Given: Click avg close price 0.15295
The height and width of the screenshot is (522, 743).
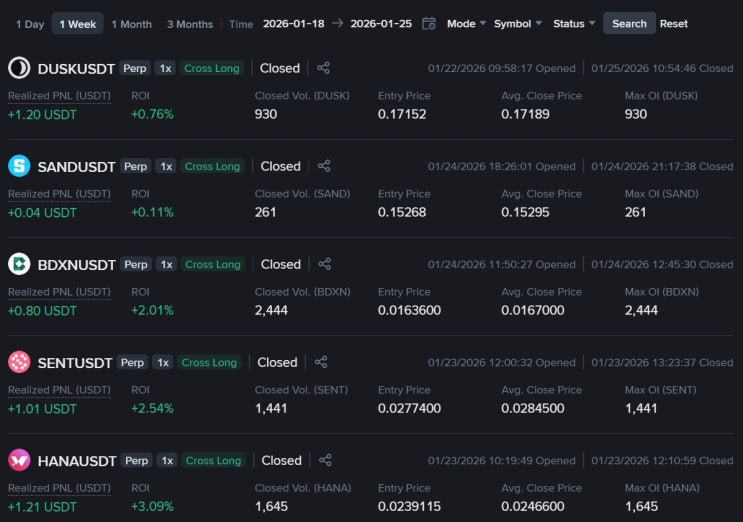Looking at the screenshot, I should tap(525, 212).
